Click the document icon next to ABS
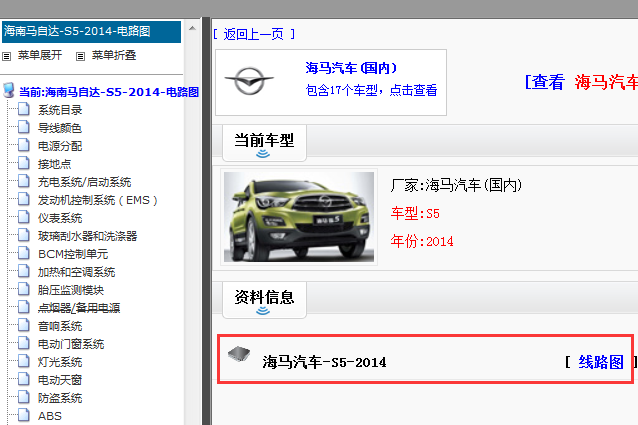This screenshot has width=638, height=425. (x=24, y=415)
